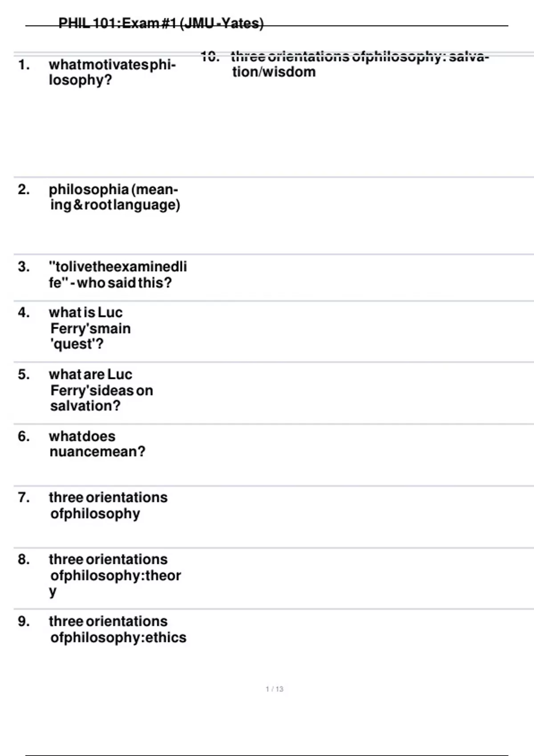Click the number 10. label

[210, 56]
